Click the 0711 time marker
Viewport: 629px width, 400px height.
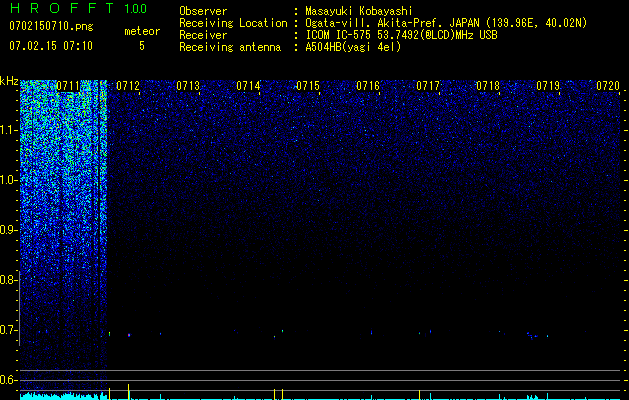tap(68, 86)
